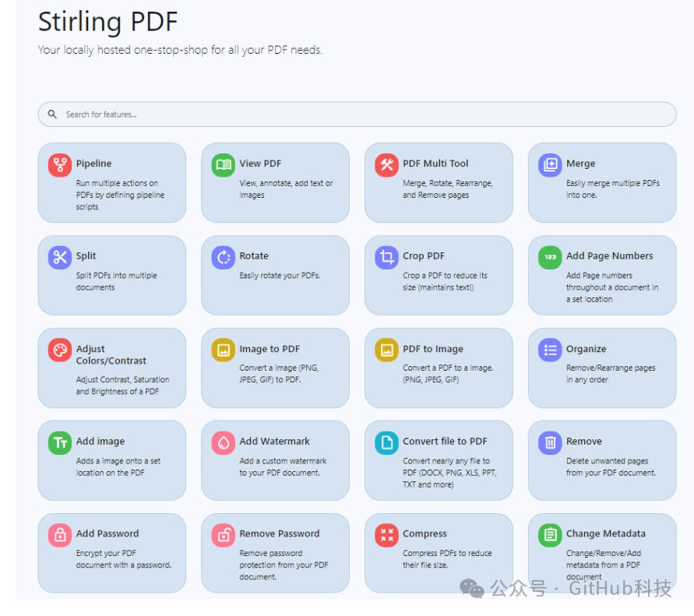Click 'Easily rotate your PDFs.' description
The image size is (694, 616).
(280, 275)
